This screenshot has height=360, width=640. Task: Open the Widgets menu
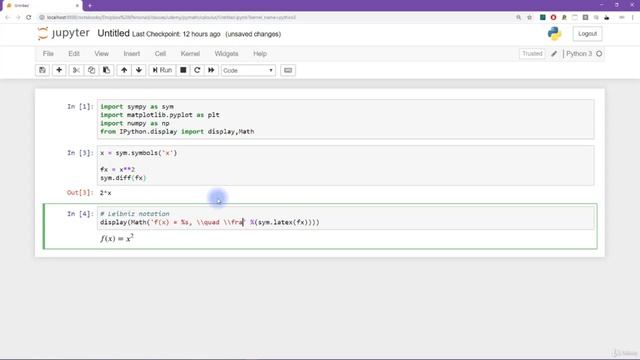point(227,54)
